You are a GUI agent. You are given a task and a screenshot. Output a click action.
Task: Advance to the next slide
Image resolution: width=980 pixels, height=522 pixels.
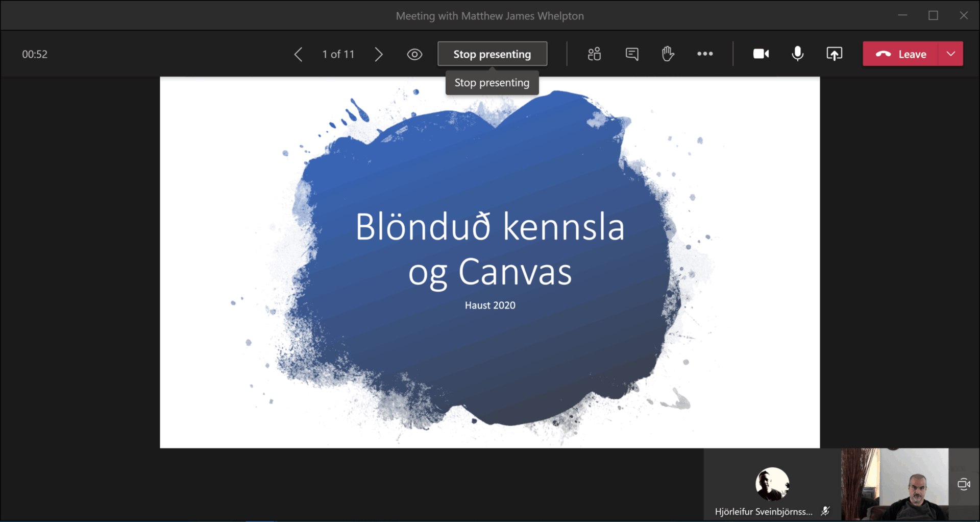tap(378, 54)
